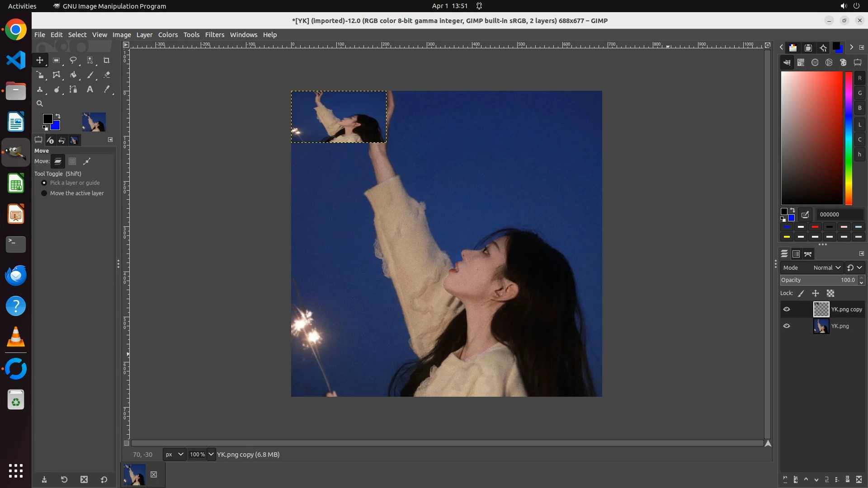The height and width of the screenshot is (488, 868).
Task: Hide the YK.png copy layer
Action: 787,310
